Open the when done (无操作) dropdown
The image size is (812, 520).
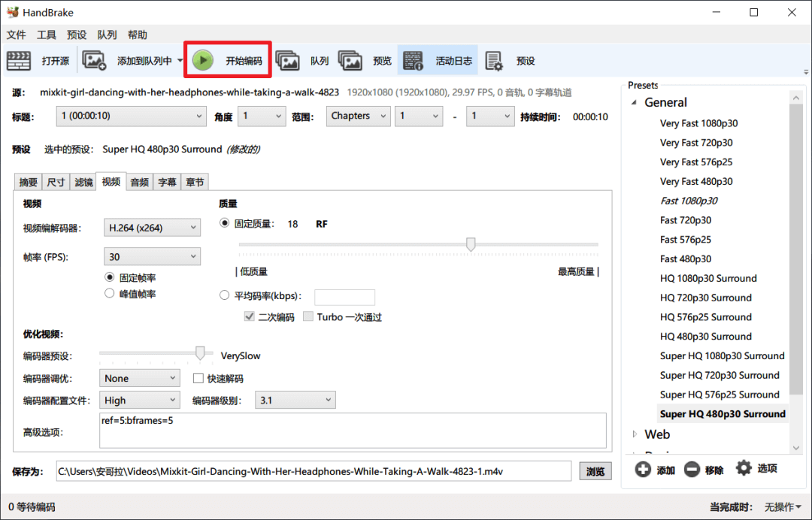783,506
